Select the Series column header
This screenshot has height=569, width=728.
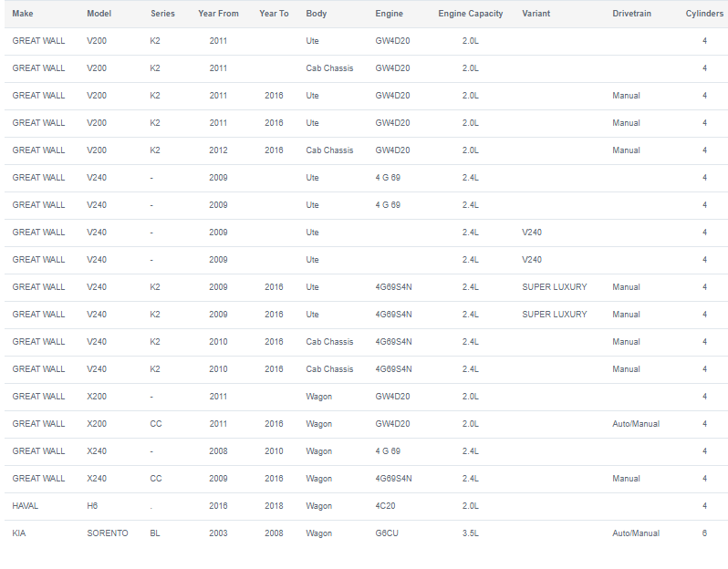pyautogui.click(x=162, y=14)
